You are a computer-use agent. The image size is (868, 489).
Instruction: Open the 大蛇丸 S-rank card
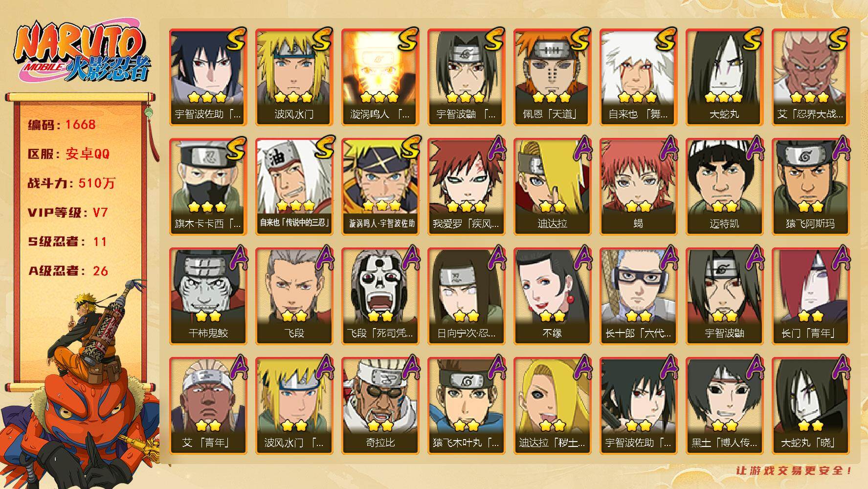coord(725,77)
